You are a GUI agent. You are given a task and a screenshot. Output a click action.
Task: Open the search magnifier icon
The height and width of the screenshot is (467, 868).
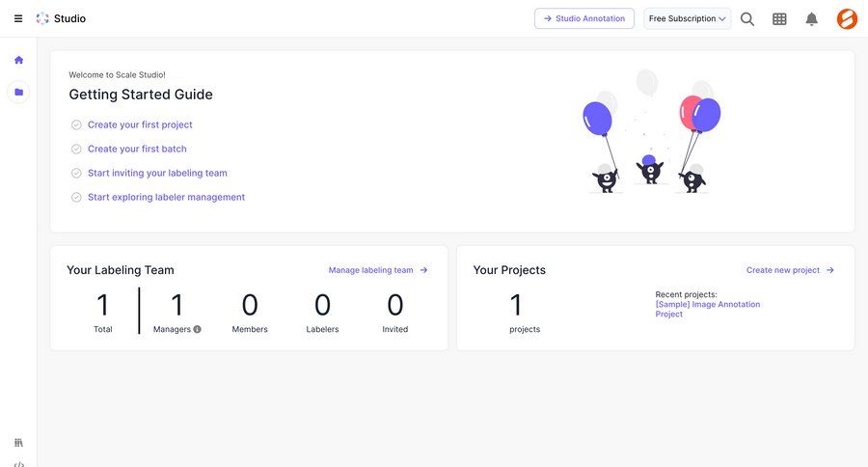point(747,19)
